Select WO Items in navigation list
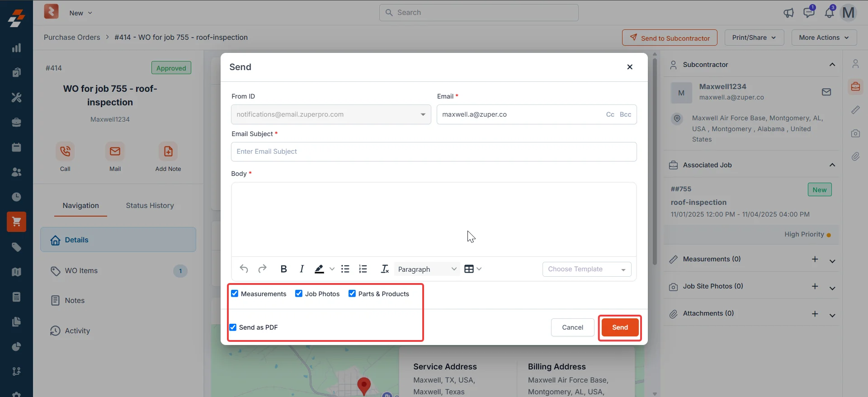Viewport: 868px width, 397px height. click(118, 270)
